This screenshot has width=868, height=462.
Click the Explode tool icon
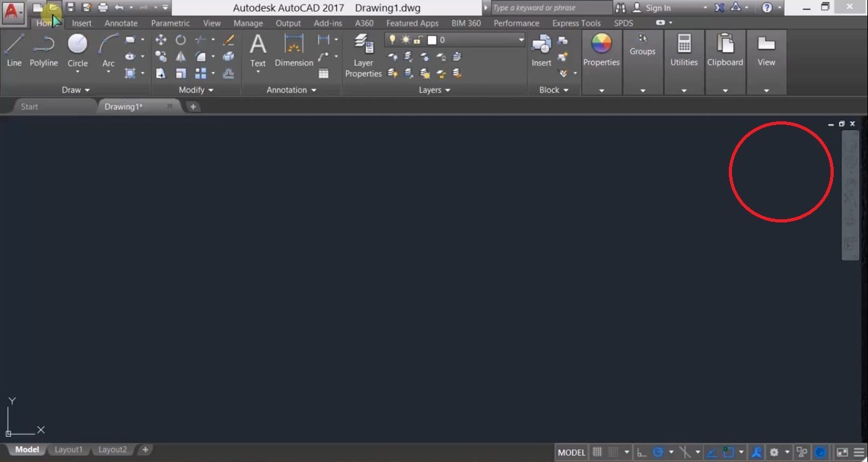[x=229, y=57]
